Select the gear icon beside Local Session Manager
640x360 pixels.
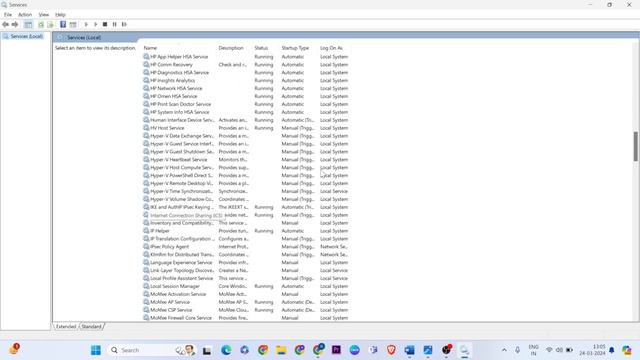pos(146,286)
